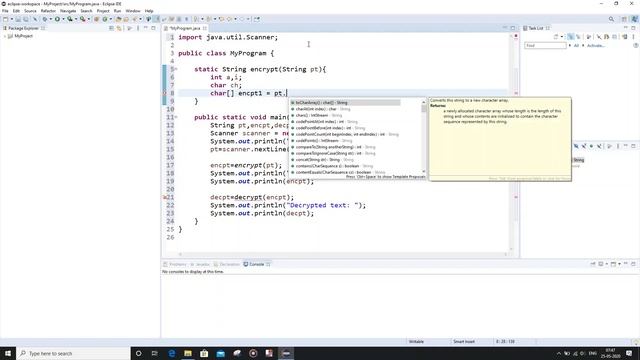This screenshot has height=360, width=640.
Task: Open the Debug button dropdown arrow
Action: (51, 19)
